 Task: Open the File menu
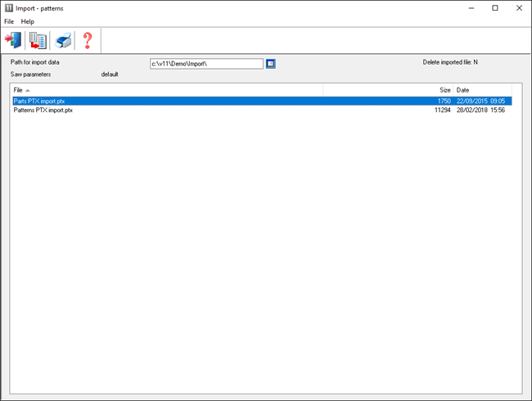pos(9,20)
